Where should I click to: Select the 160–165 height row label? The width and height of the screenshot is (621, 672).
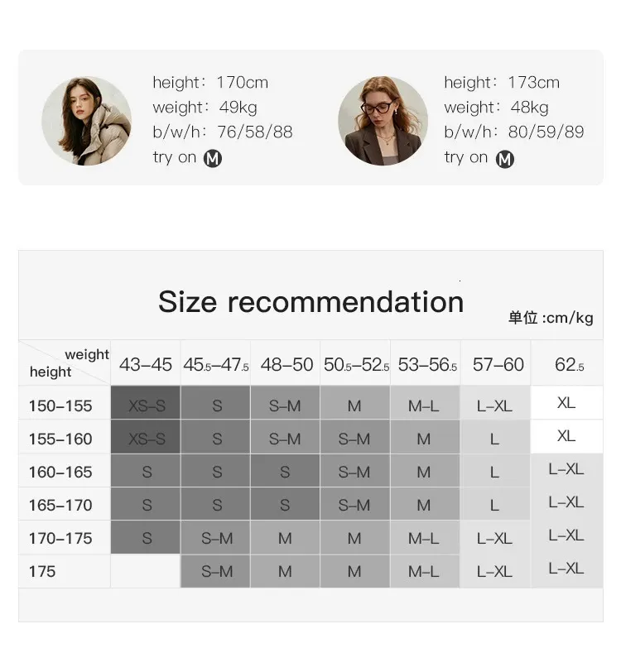[60, 472]
